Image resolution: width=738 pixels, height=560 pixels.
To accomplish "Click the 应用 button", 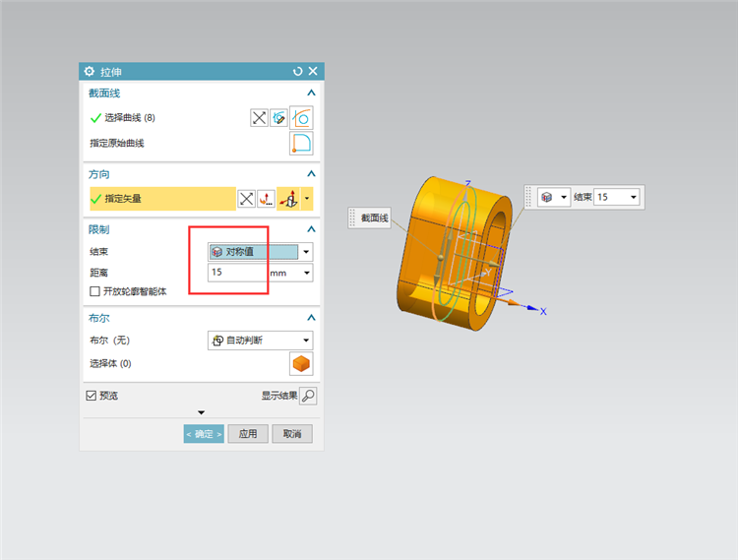I will 248,434.
